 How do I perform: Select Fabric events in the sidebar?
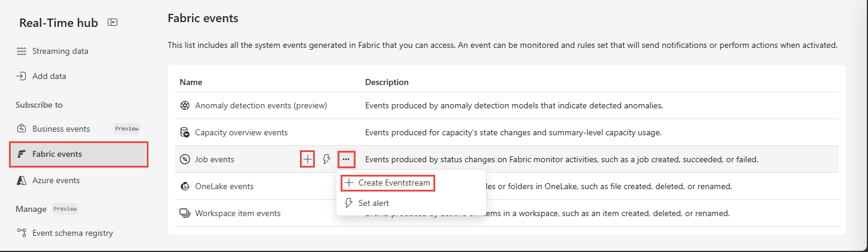[78, 154]
